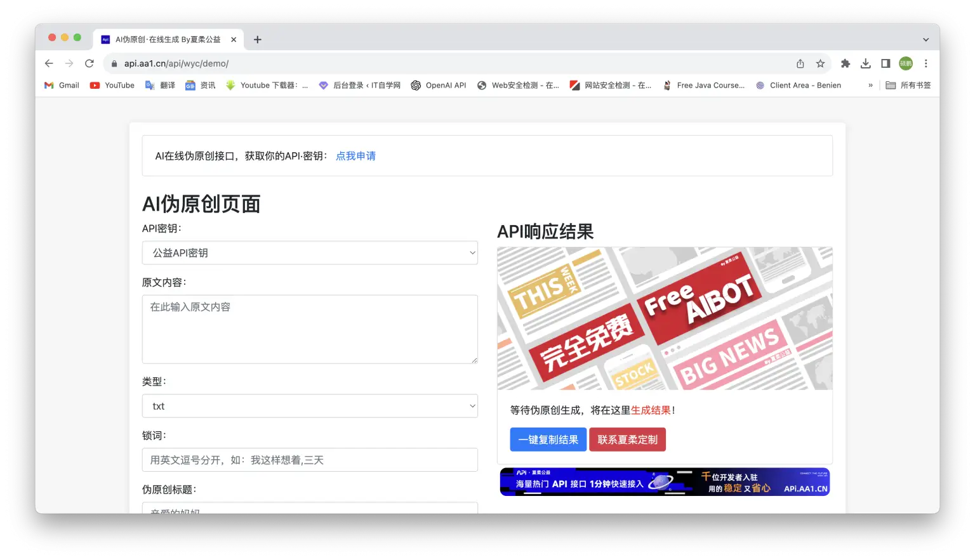Click the Free AIBOT banner image
Screen dimensions: 975x560
[x=665, y=318]
